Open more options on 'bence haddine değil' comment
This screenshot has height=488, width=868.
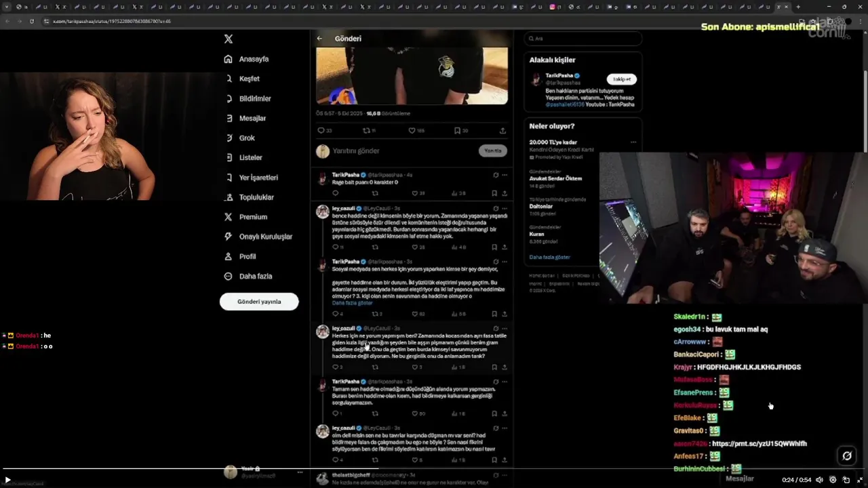(x=505, y=208)
